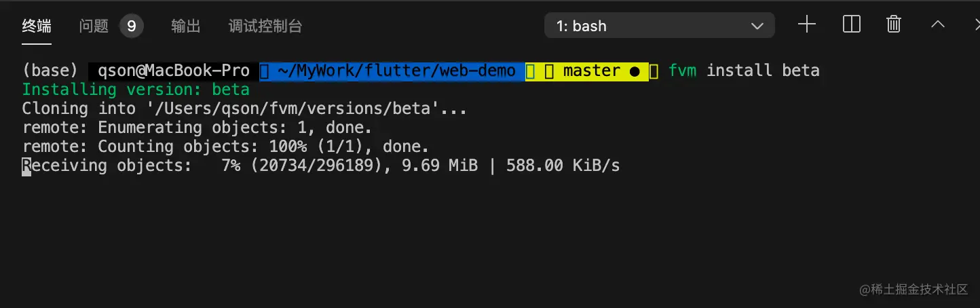Viewport: 980px width, 308px height.
Task: Close the panel with the X icon
Action: 975,25
